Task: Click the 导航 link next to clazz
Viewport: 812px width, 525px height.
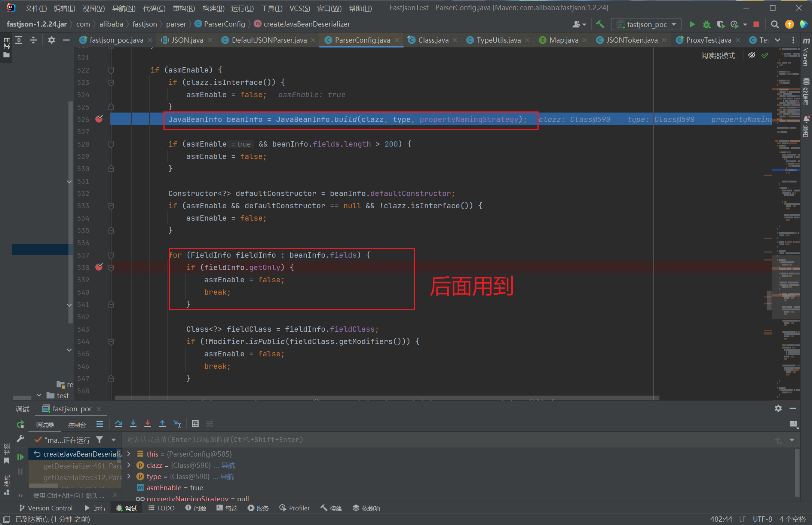Action: (x=228, y=465)
